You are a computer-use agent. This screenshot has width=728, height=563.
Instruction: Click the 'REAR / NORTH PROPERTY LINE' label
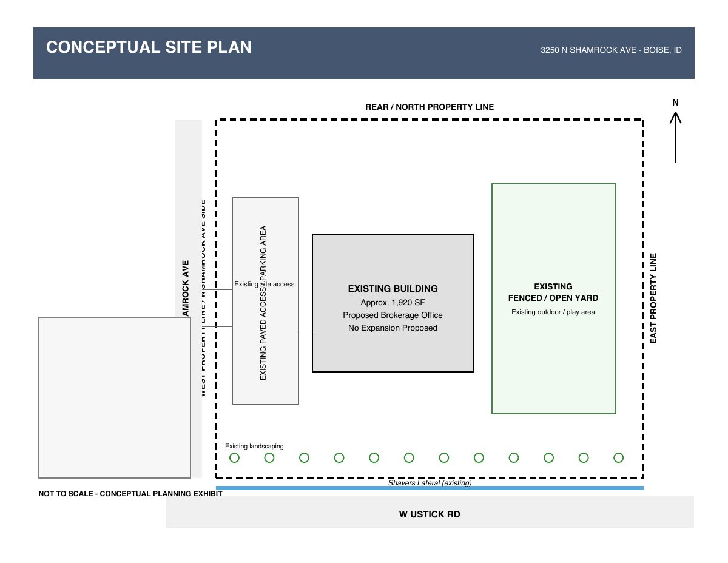430,107
